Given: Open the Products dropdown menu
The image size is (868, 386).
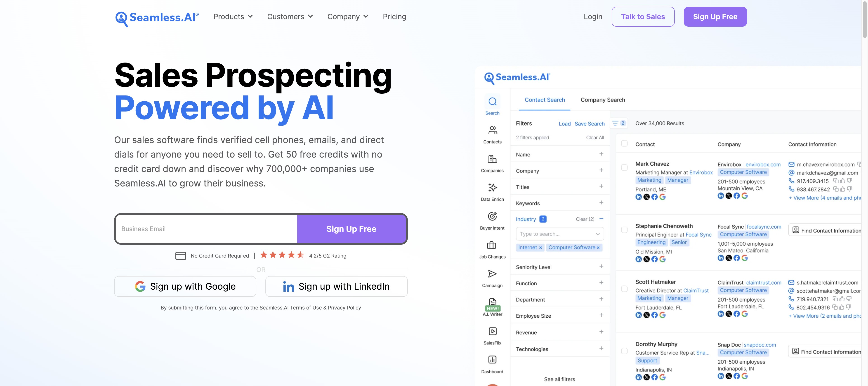Looking at the screenshot, I should pyautogui.click(x=233, y=16).
